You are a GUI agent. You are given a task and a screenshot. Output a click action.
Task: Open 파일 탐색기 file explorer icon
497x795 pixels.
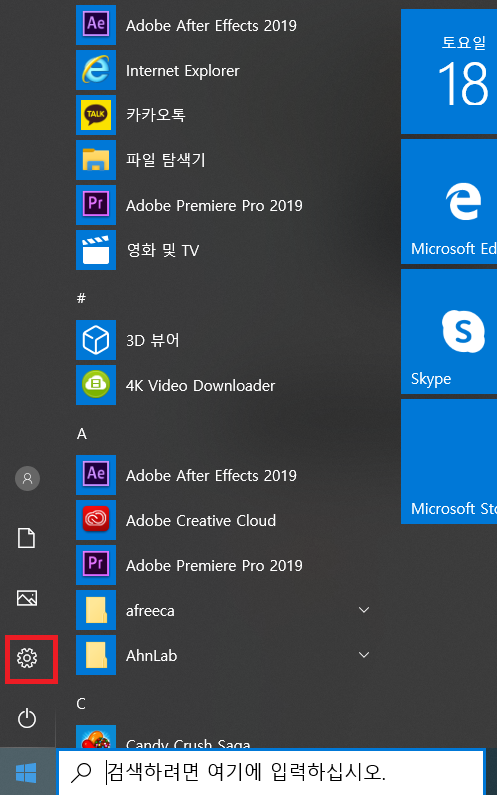tap(96, 160)
